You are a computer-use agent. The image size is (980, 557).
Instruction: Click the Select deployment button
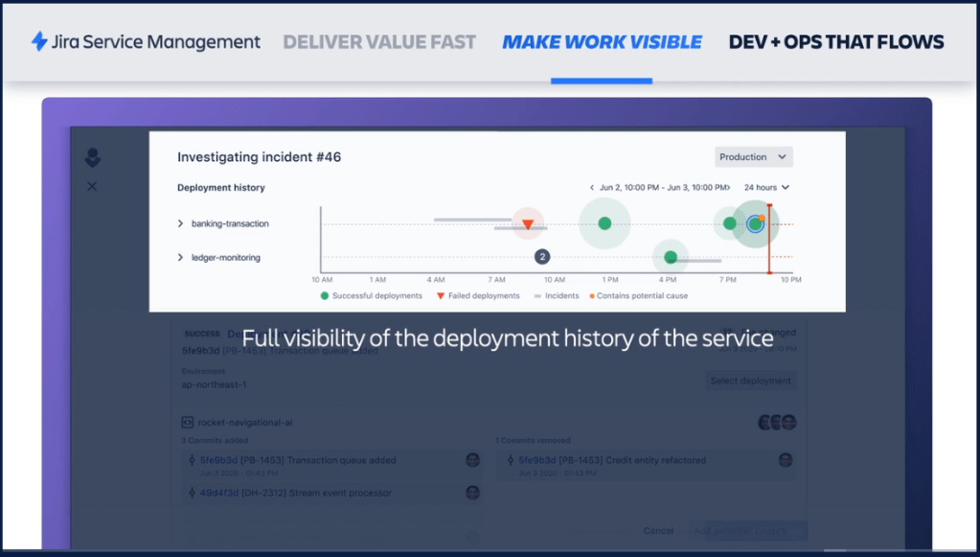(750, 381)
